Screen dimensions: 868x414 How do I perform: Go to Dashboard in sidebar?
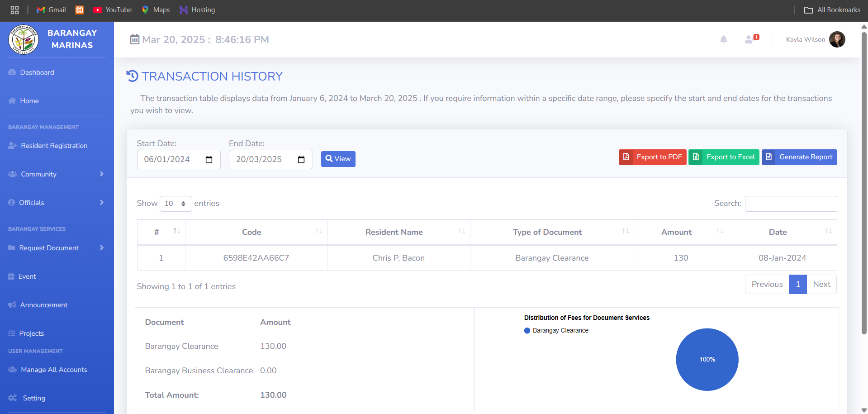[x=37, y=72]
